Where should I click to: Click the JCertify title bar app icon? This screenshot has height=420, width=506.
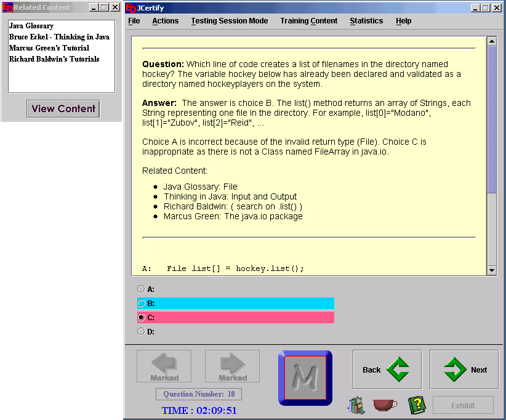tap(131, 8)
